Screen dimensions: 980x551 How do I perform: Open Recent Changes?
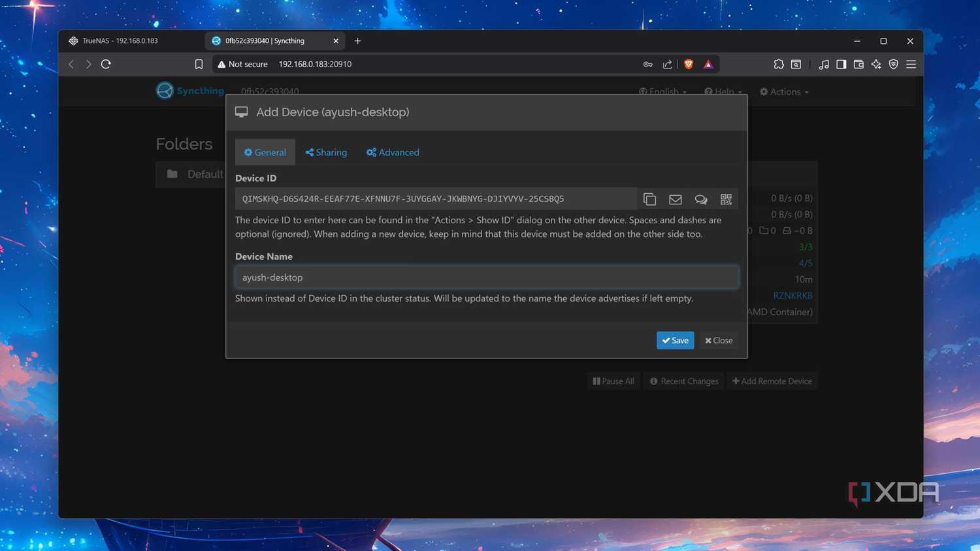tap(684, 381)
